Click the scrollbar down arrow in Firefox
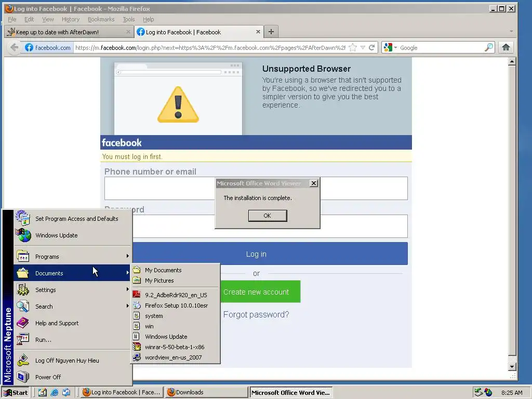Viewport: 532px width, 399px height. coord(512,366)
